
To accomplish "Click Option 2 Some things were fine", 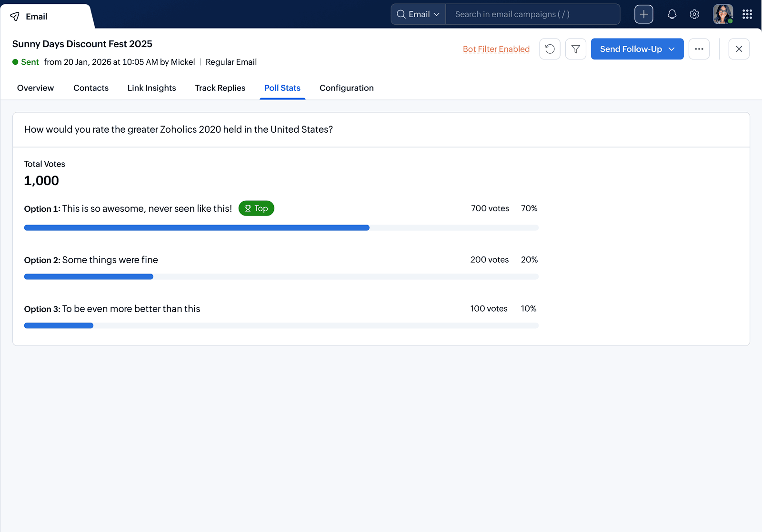I will [x=110, y=260].
